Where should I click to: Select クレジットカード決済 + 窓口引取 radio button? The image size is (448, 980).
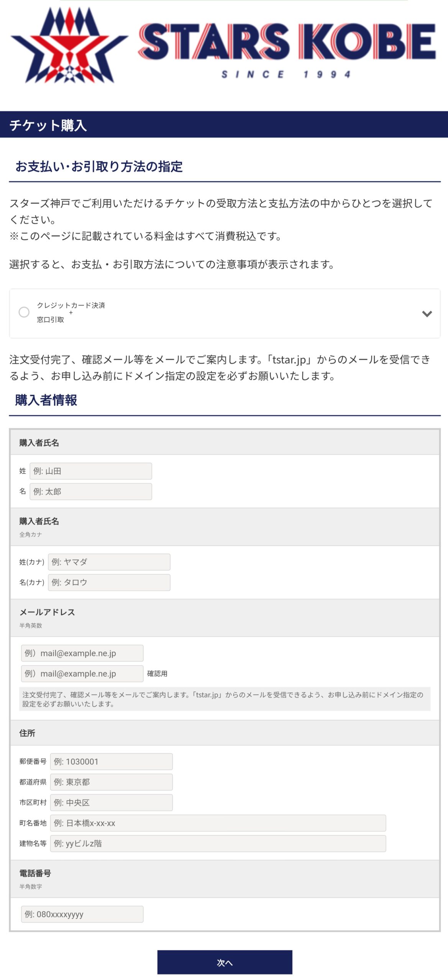24,312
